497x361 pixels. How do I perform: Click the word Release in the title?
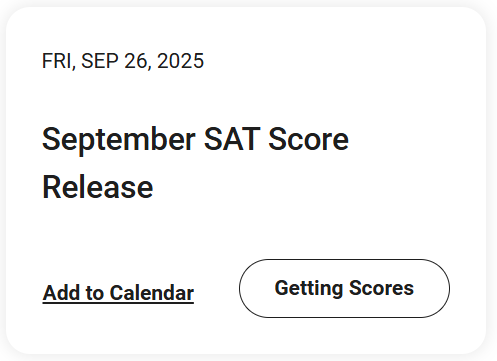(98, 187)
